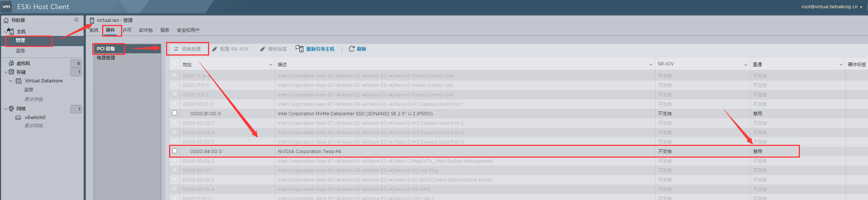Open the 直通 column dropdown arrow
This screenshot has width=868, height=200.
pos(841,65)
